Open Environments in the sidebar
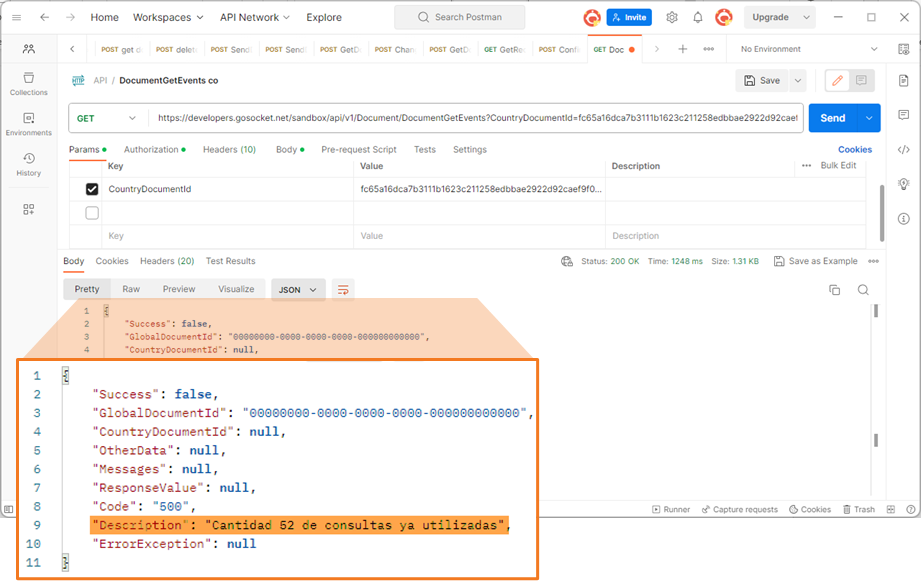 pyautogui.click(x=28, y=124)
